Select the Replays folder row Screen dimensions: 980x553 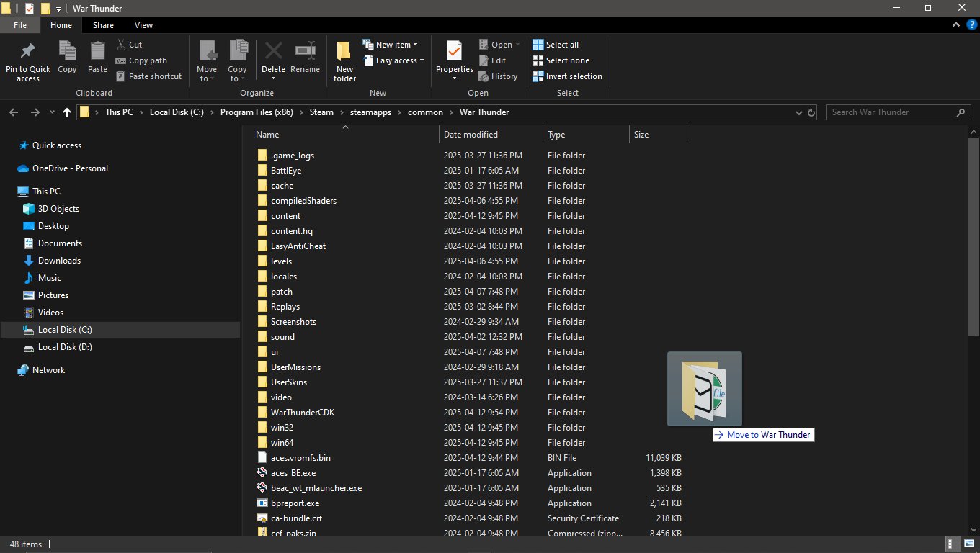coord(469,307)
